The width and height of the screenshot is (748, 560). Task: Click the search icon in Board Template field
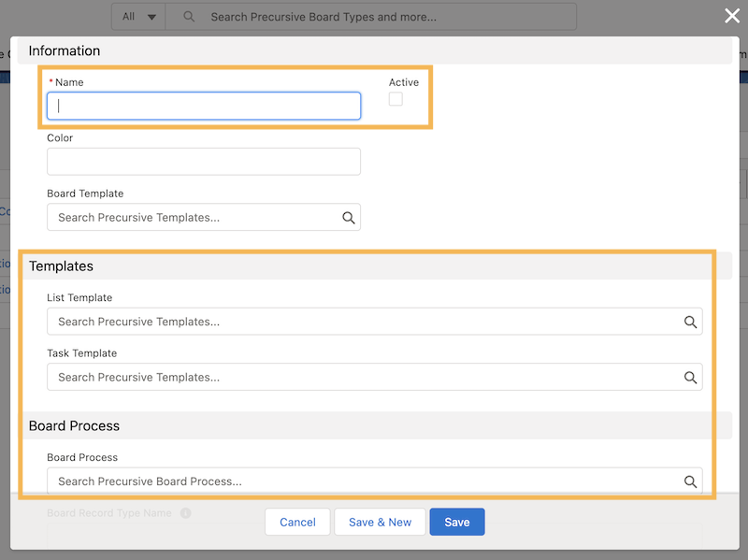(x=348, y=218)
